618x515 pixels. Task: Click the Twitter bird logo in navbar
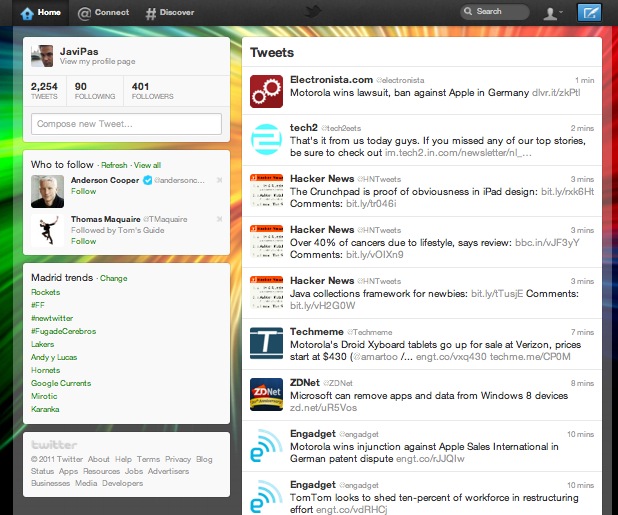[x=313, y=12]
